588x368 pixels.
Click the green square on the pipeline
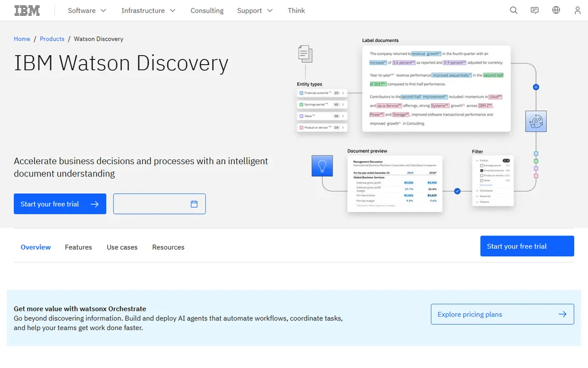536,161
